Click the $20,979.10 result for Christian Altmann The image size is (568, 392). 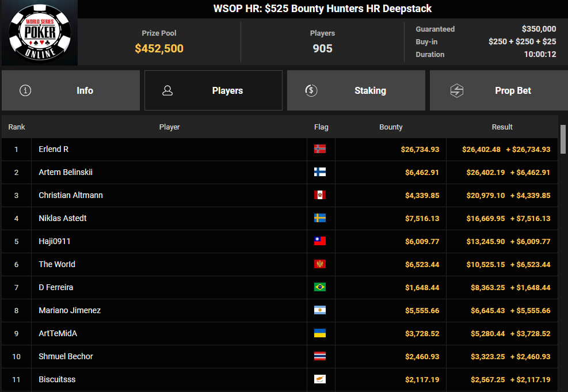(x=485, y=195)
